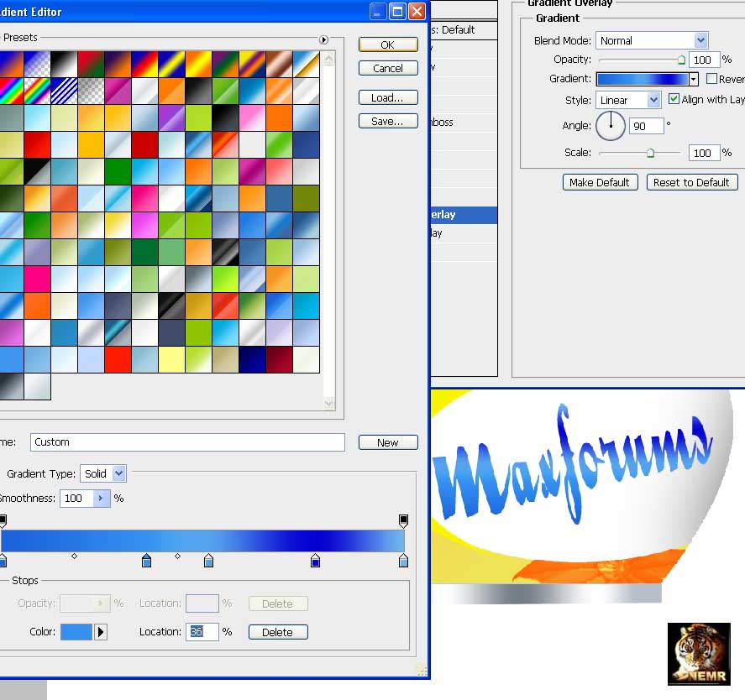Image resolution: width=745 pixels, height=700 pixels.
Task: Select the leftmost opacity stop above the gradient bar
Action: click(x=3, y=521)
